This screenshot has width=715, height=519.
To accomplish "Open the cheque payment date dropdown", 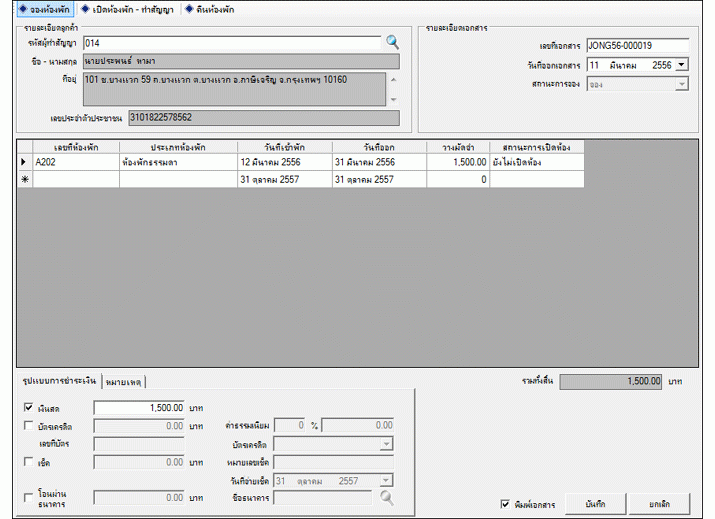I will click(387, 480).
